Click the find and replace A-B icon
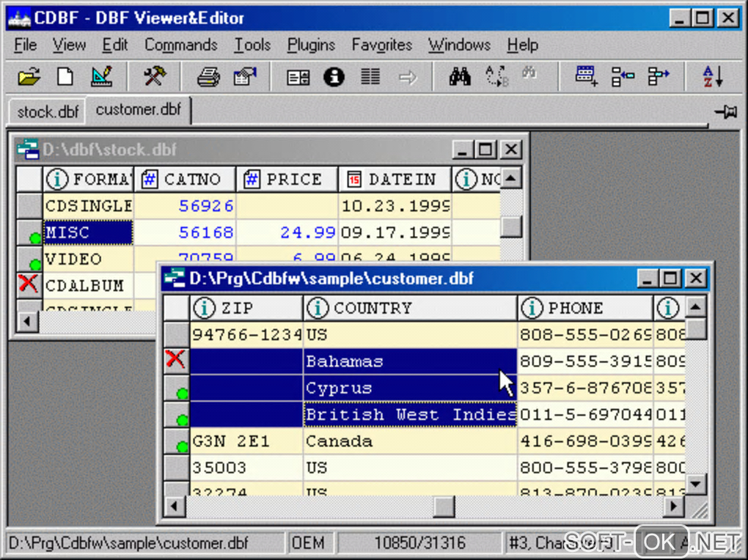 [x=496, y=76]
